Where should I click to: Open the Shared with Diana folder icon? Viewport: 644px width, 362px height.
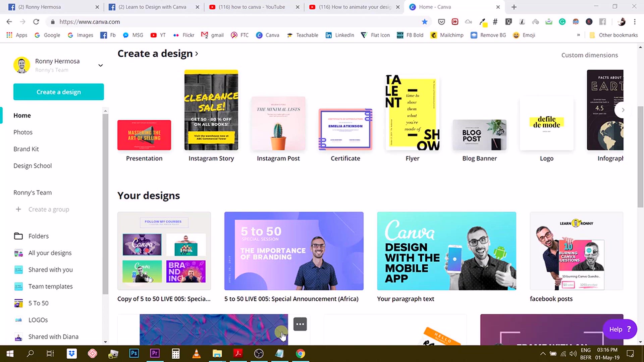[18, 337]
